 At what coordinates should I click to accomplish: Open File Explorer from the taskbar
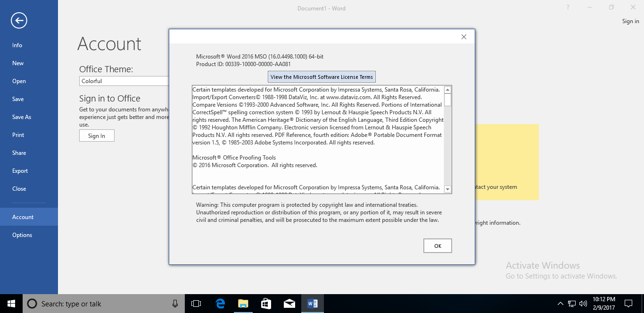click(243, 304)
